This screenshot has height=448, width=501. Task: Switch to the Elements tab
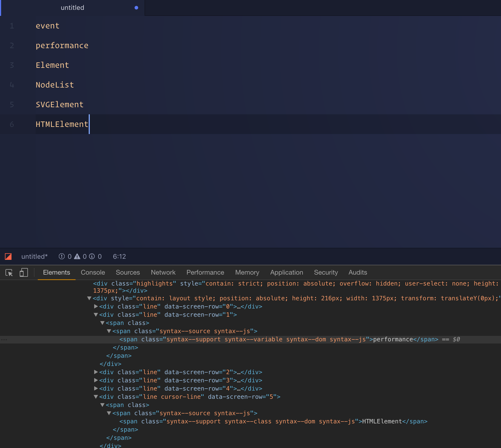[x=57, y=272]
